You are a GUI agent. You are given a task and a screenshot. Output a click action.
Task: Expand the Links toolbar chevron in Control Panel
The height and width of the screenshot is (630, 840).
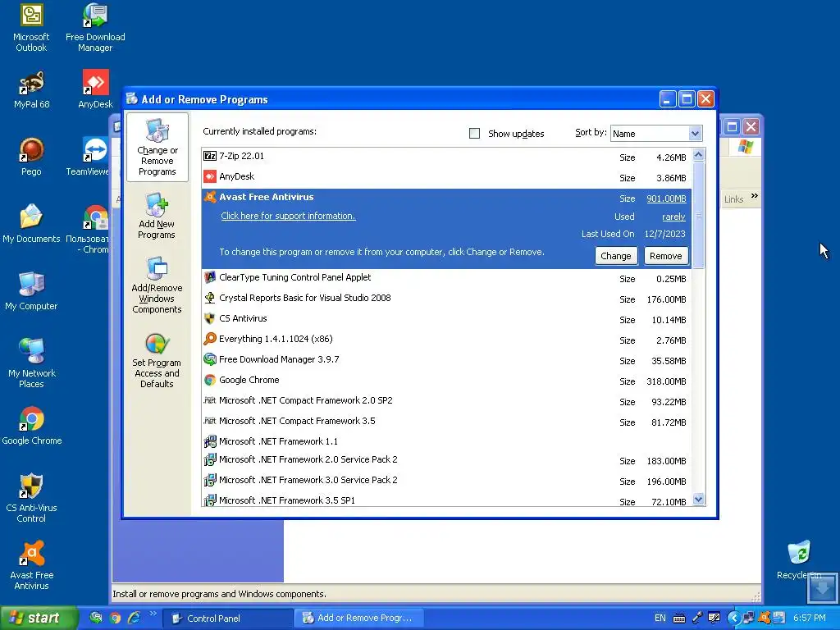755,196
